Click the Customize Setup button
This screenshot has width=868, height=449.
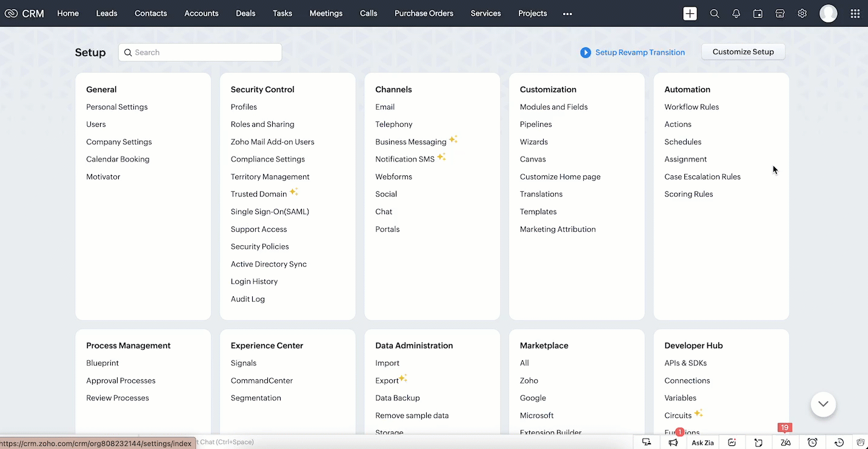(743, 52)
